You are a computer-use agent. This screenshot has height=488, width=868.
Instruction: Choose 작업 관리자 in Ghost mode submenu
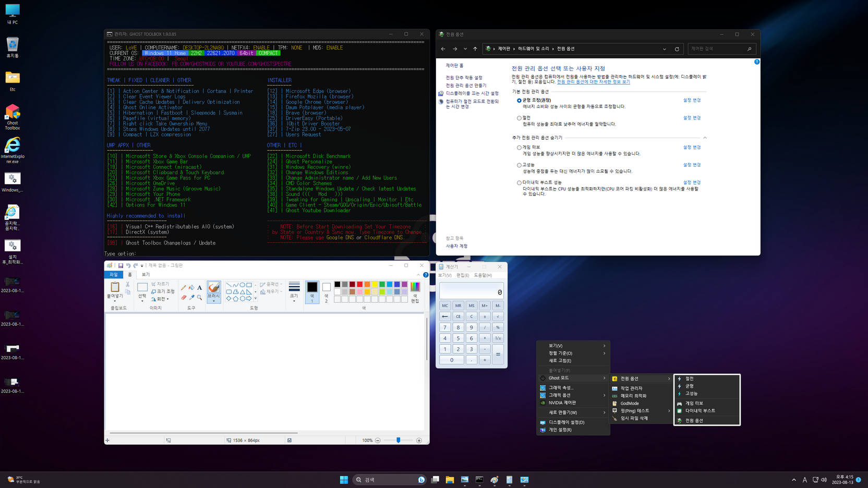pos(641,388)
